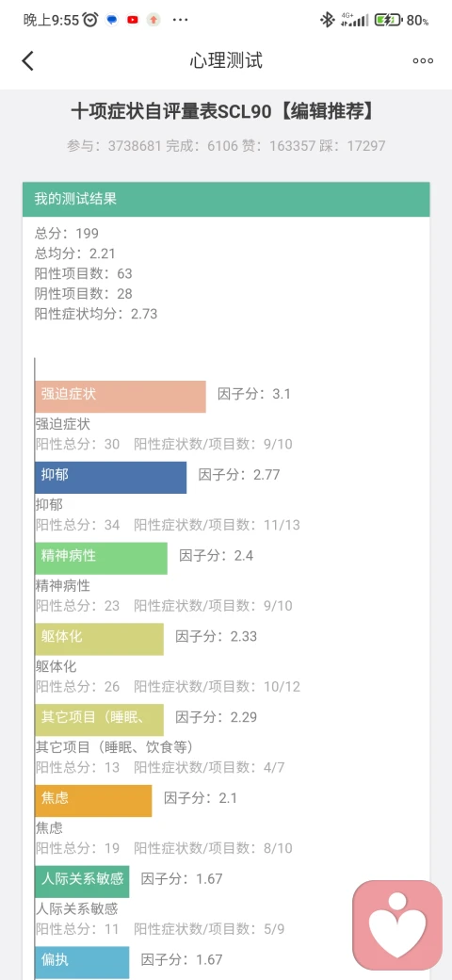Select the 人际关系敏感 green bar

[x=82, y=881]
